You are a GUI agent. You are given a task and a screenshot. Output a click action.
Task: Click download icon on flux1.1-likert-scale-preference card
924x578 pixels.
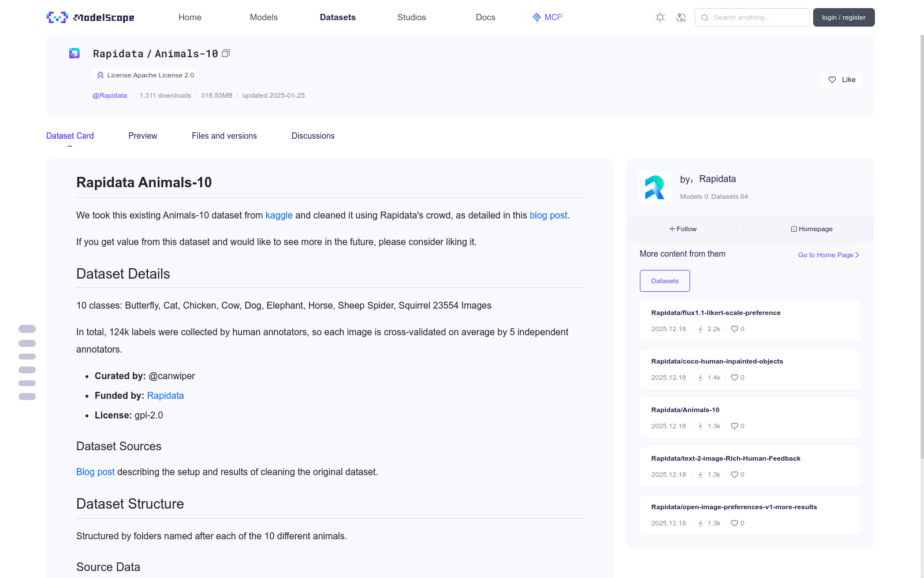pyautogui.click(x=701, y=329)
